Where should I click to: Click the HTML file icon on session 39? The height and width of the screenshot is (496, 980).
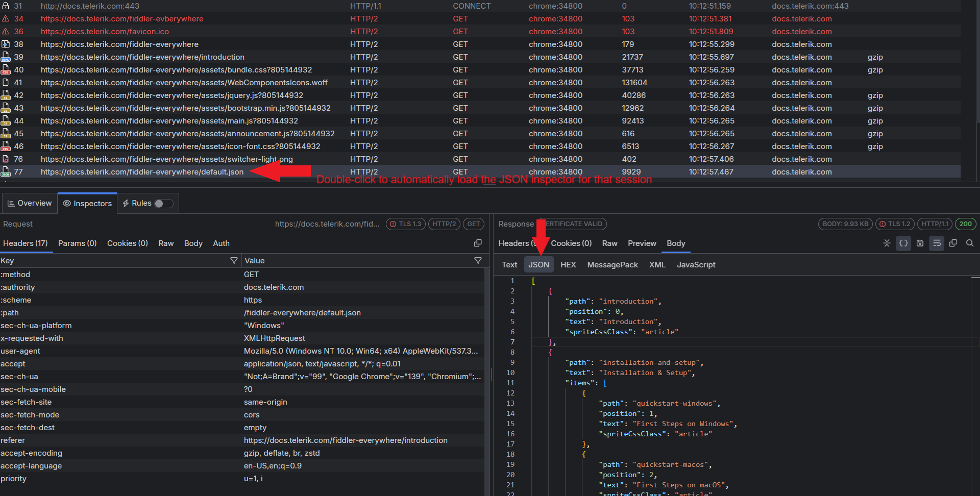[6, 57]
